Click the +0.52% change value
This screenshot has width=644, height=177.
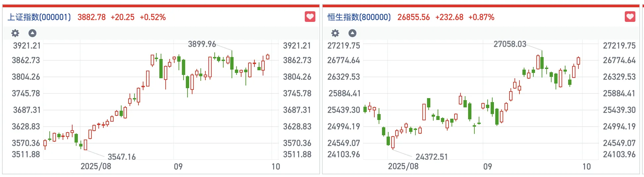tap(153, 17)
